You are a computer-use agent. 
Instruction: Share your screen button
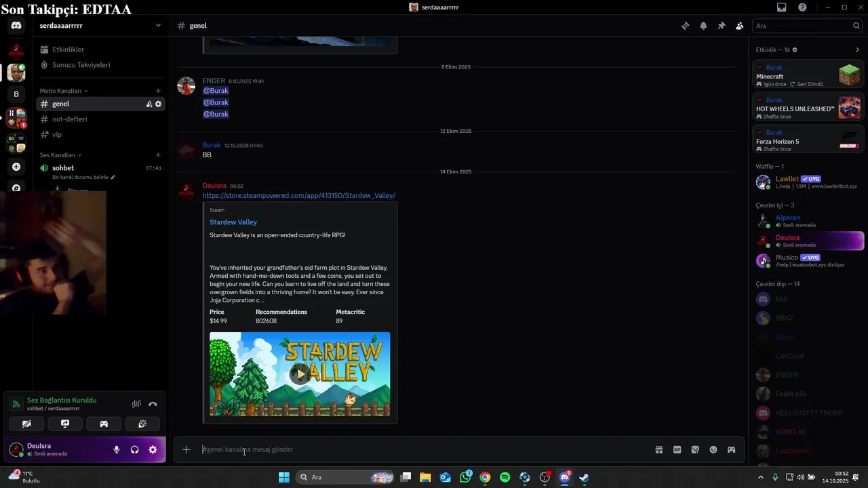(65, 424)
